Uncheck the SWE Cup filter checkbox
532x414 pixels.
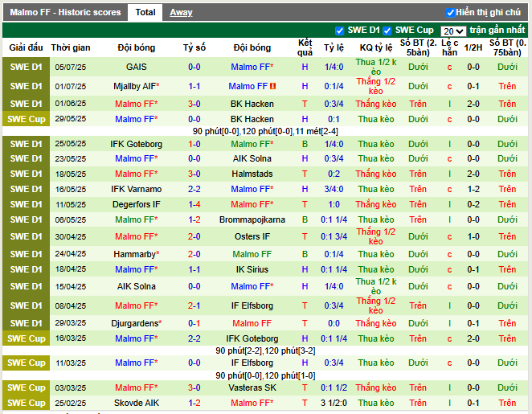[387, 31]
